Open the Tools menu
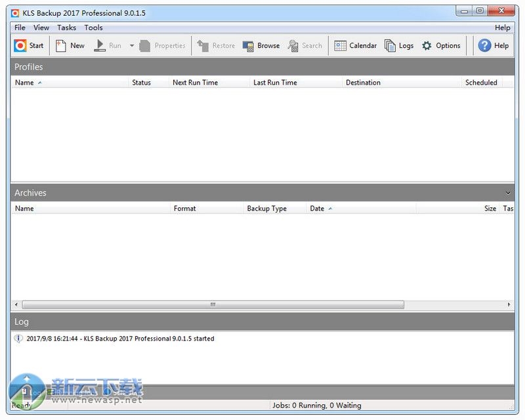 tap(93, 28)
